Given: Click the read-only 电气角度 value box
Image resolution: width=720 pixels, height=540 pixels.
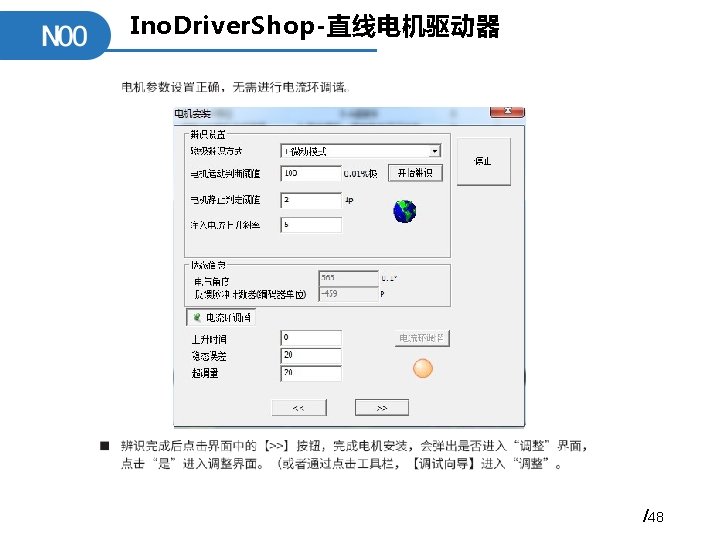Looking at the screenshot, I should [x=349, y=278].
